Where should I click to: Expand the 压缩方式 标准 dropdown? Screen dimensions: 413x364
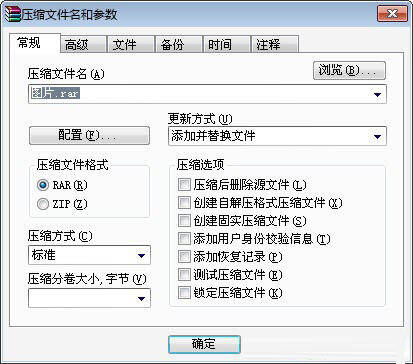pyautogui.click(x=89, y=255)
